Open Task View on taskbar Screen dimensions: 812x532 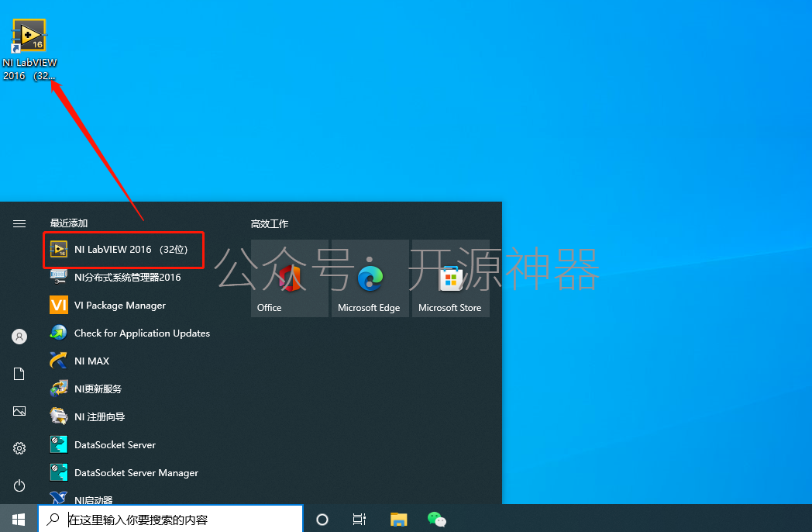[x=360, y=519]
